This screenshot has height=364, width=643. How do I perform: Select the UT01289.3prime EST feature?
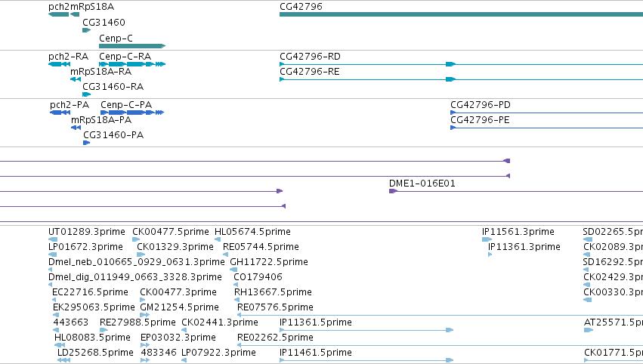[53, 239]
